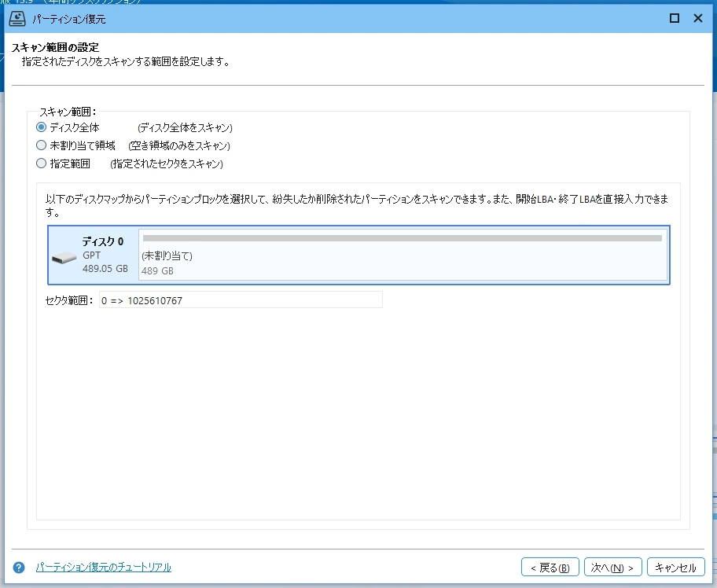Viewport: 717px width, 588px height.
Task: Cancel the partition recovery wizard
Action: coord(675,568)
